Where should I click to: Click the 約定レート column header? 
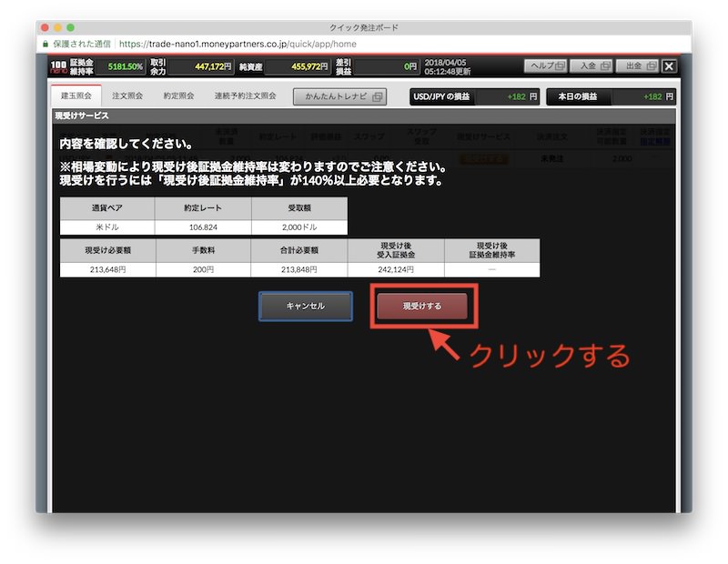[x=203, y=208]
